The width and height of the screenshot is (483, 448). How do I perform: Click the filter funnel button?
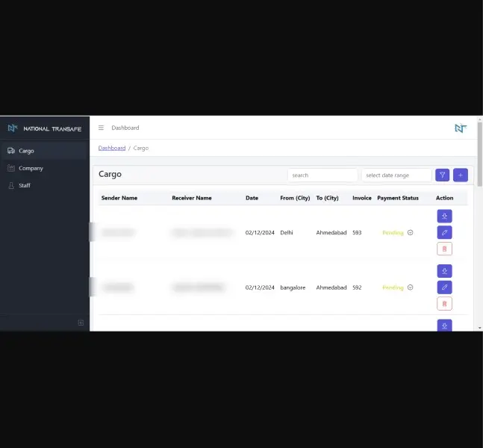tap(442, 175)
